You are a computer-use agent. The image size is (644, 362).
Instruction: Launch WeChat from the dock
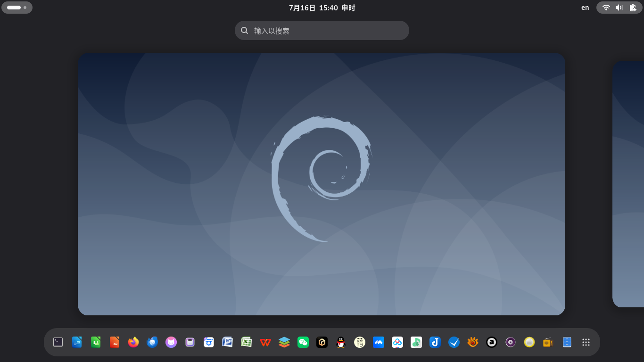point(303,342)
